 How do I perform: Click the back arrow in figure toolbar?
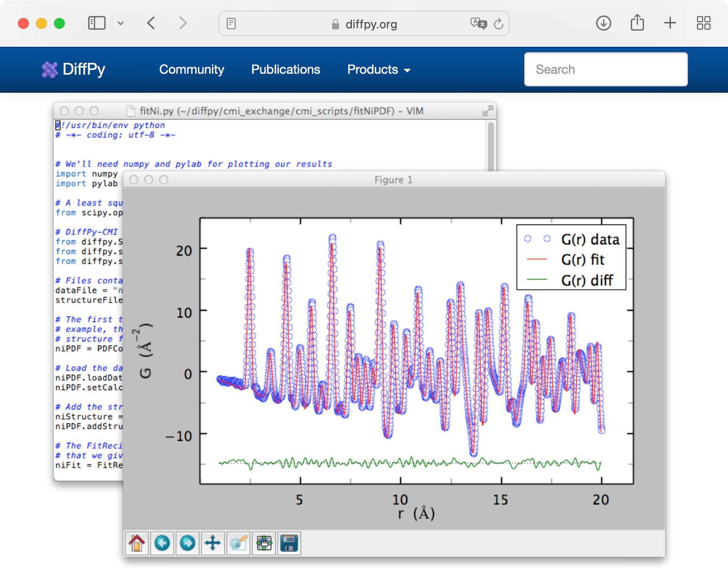(162, 543)
